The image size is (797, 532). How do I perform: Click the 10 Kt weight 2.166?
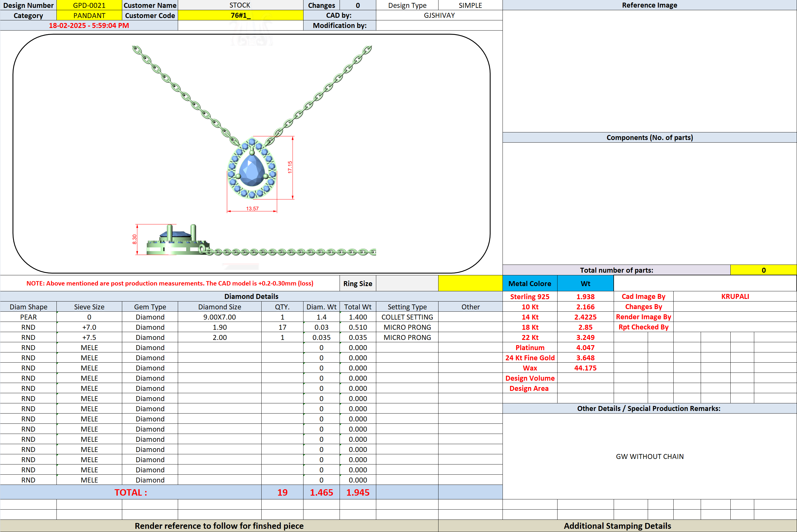(585, 307)
